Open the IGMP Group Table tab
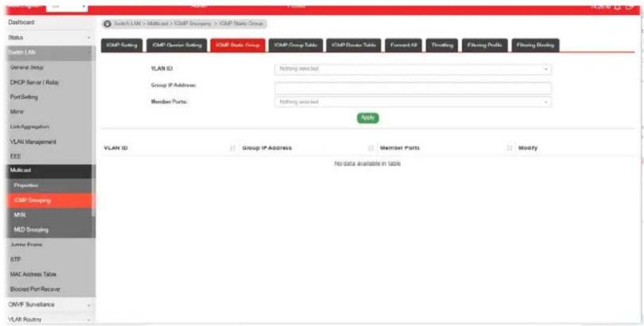This screenshot has width=644, height=326. click(x=296, y=45)
